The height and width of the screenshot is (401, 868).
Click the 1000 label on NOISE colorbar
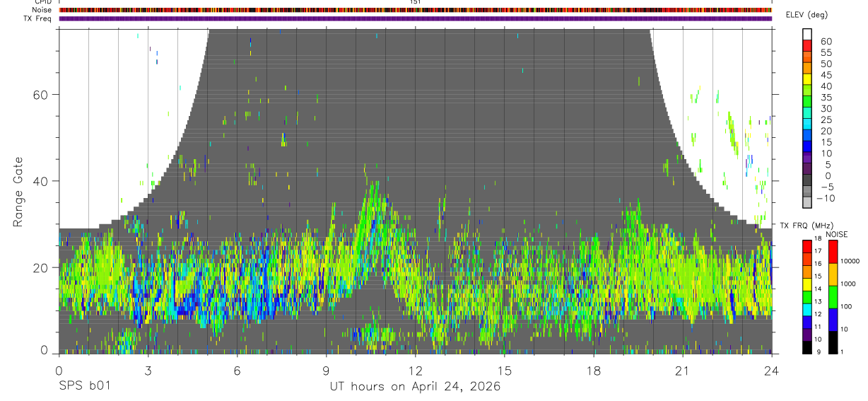point(848,284)
